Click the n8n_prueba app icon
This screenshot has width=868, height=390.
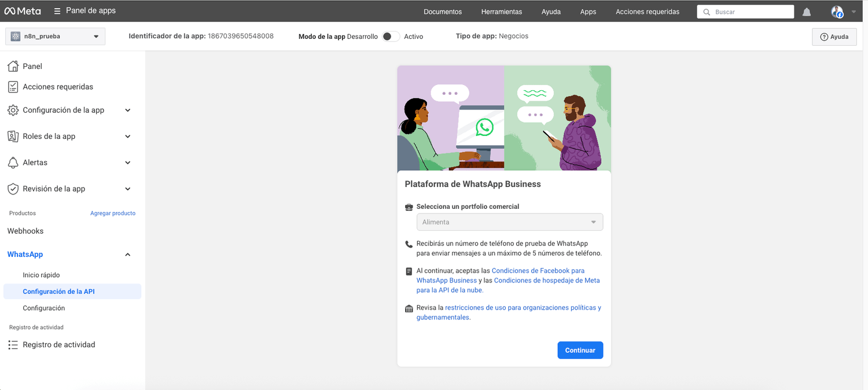coord(16,36)
